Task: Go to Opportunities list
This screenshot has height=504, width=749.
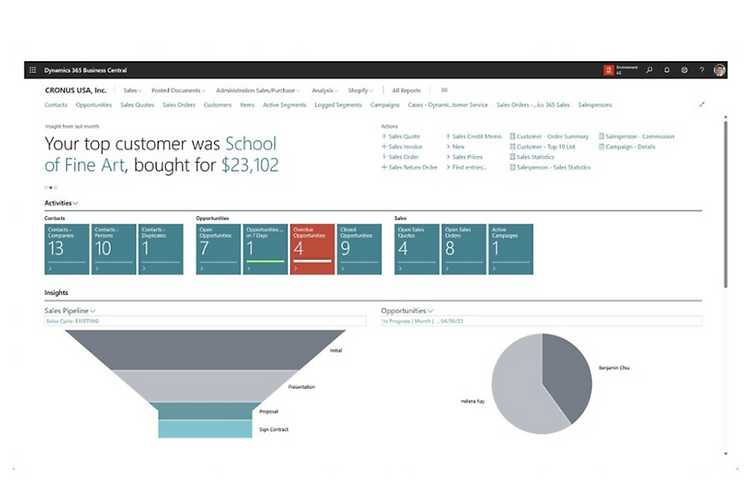Action: [94, 105]
